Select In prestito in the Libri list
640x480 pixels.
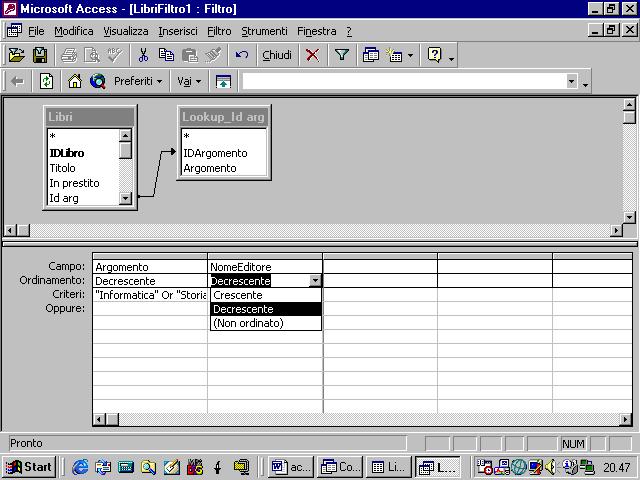[74, 183]
